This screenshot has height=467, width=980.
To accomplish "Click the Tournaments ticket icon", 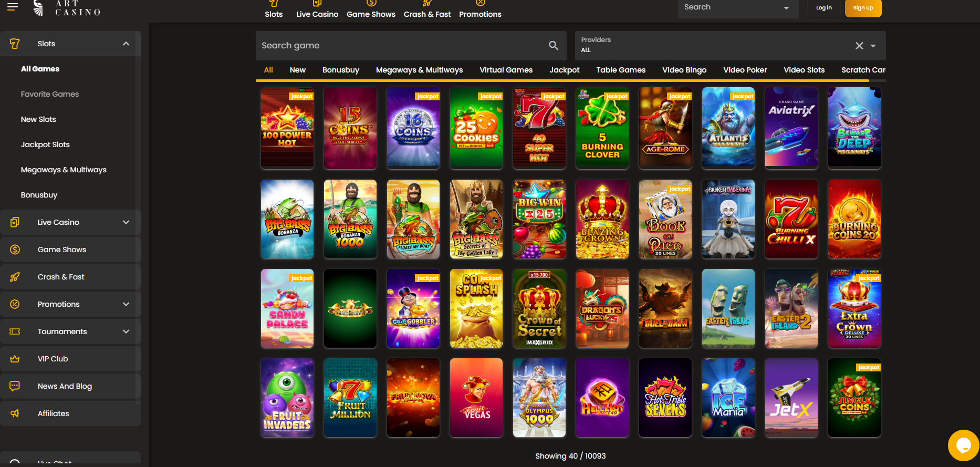I will pos(15,331).
